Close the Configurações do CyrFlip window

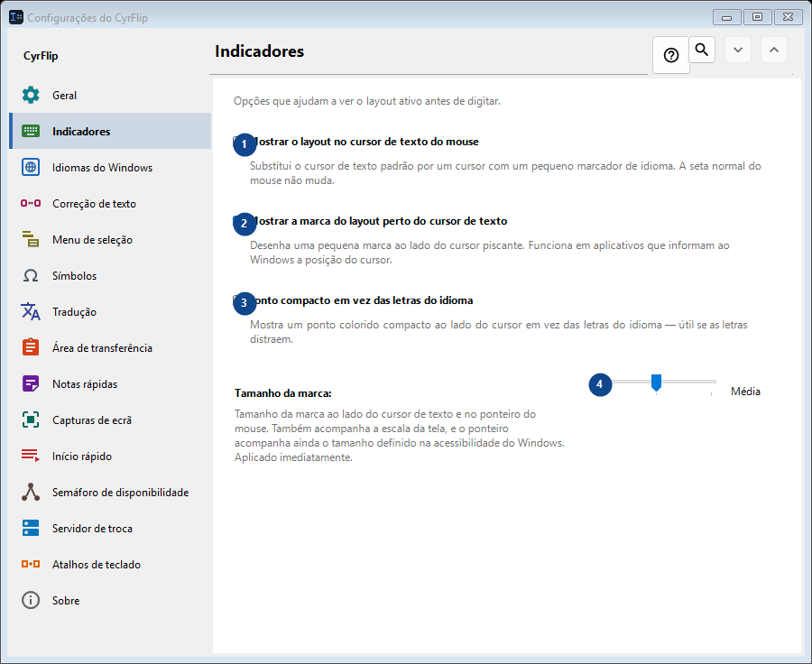[x=788, y=17]
